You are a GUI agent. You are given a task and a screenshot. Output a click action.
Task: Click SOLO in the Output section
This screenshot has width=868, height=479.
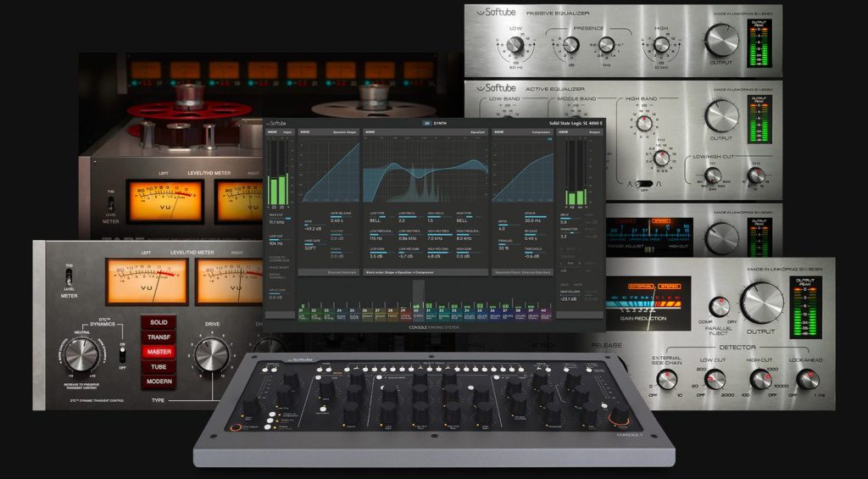[564, 283]
